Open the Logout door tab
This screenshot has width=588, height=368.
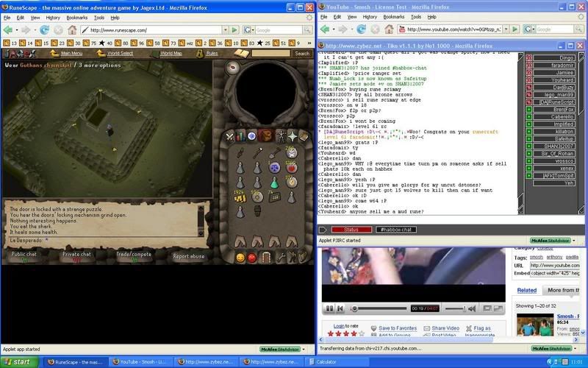point(266,258)
